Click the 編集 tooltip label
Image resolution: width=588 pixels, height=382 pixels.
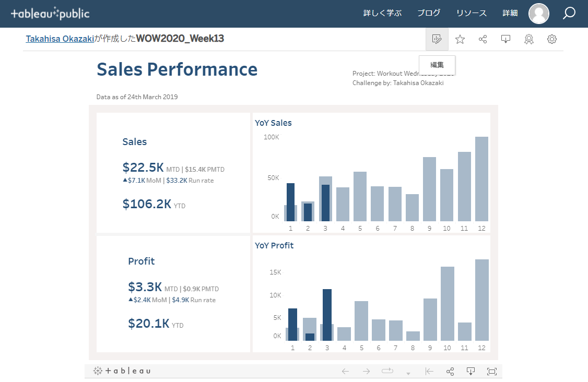tap(437, 65)
